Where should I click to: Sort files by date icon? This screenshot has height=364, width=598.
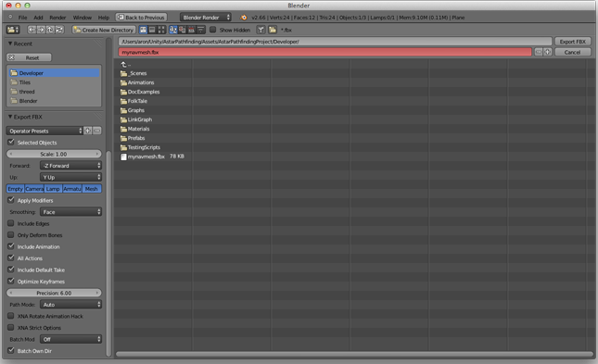click(x=191, y=30)
